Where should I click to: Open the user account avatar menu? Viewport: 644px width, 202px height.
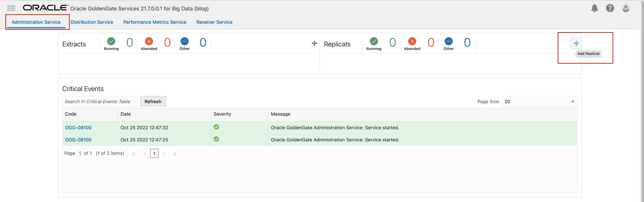point(626,8)
